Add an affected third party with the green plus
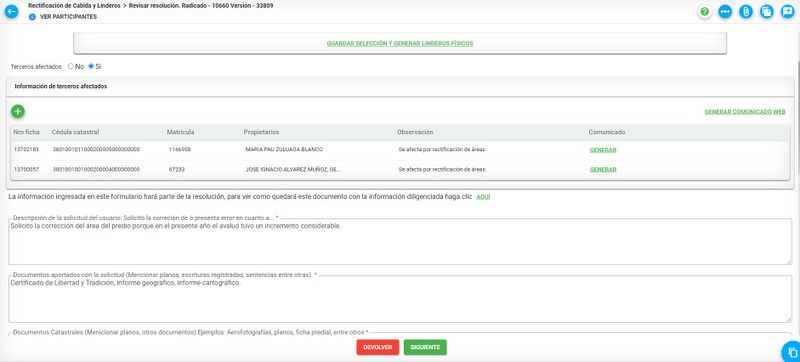Image resolution: width=800 pixels, height=362 pixels. click(18, 111)
